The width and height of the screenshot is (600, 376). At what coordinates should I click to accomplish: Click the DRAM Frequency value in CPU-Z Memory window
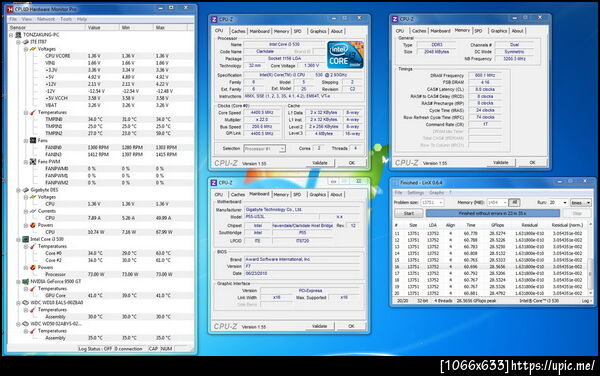pos(485,76)
